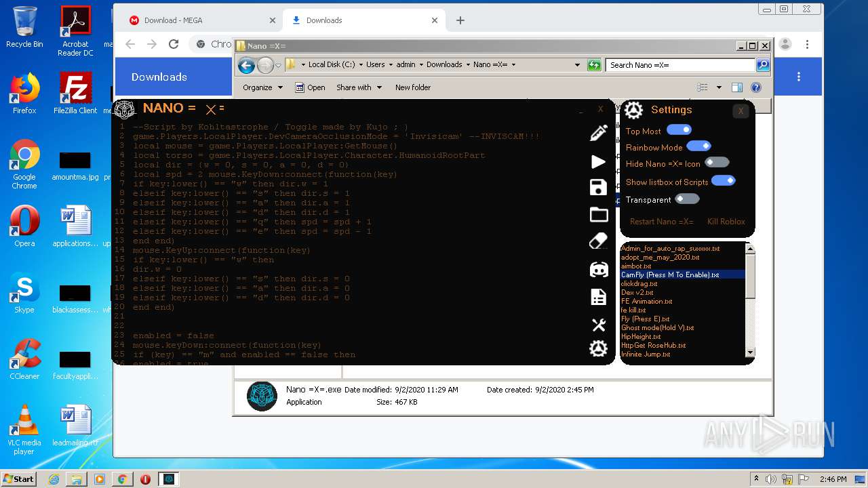Expand Downloads breadcrumb arrow

coord(468,65)
